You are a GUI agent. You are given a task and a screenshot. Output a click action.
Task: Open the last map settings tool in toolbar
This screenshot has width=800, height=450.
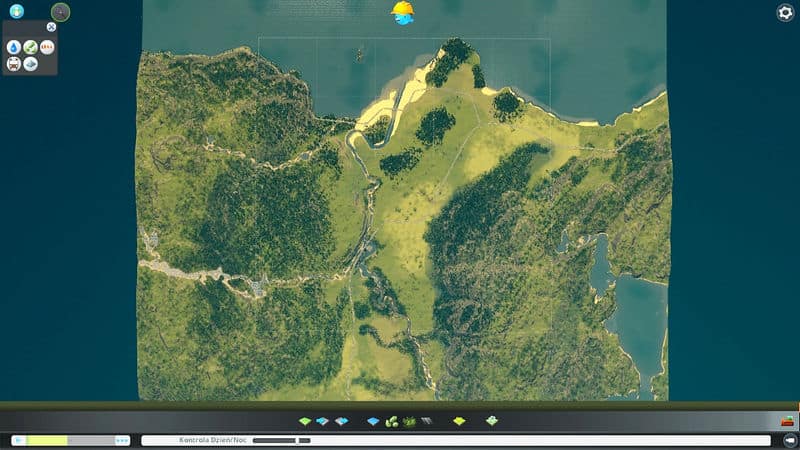click(491, 421)
